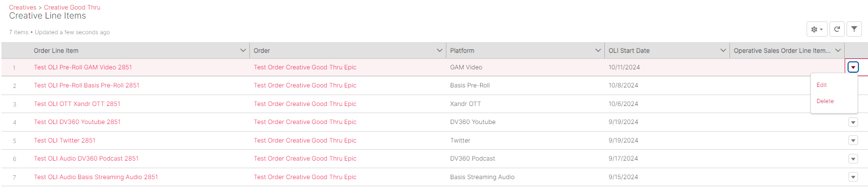Expand actions arrow for Basis Streaming Audio row

(x=853, y=177)
